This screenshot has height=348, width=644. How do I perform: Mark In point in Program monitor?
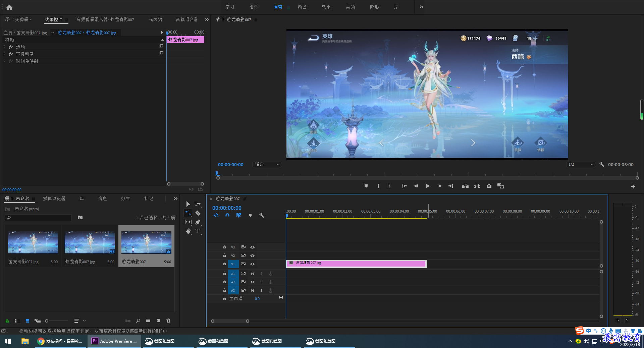[378, 186]
